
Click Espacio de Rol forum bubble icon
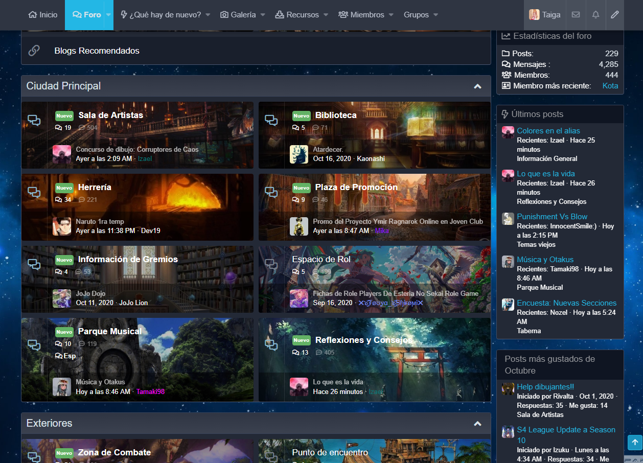[x=271, y=264]
